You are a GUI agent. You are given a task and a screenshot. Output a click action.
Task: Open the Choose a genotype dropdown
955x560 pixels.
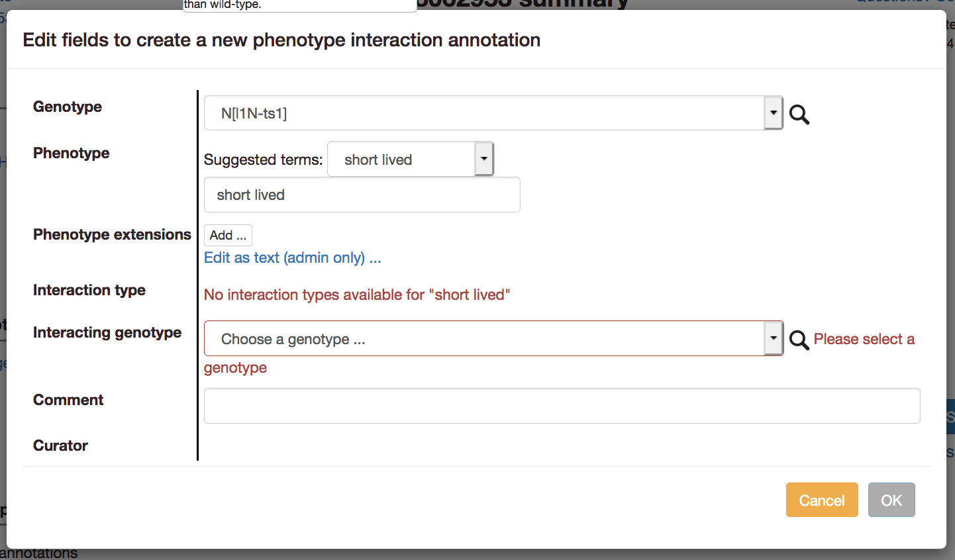click(490, 338)
